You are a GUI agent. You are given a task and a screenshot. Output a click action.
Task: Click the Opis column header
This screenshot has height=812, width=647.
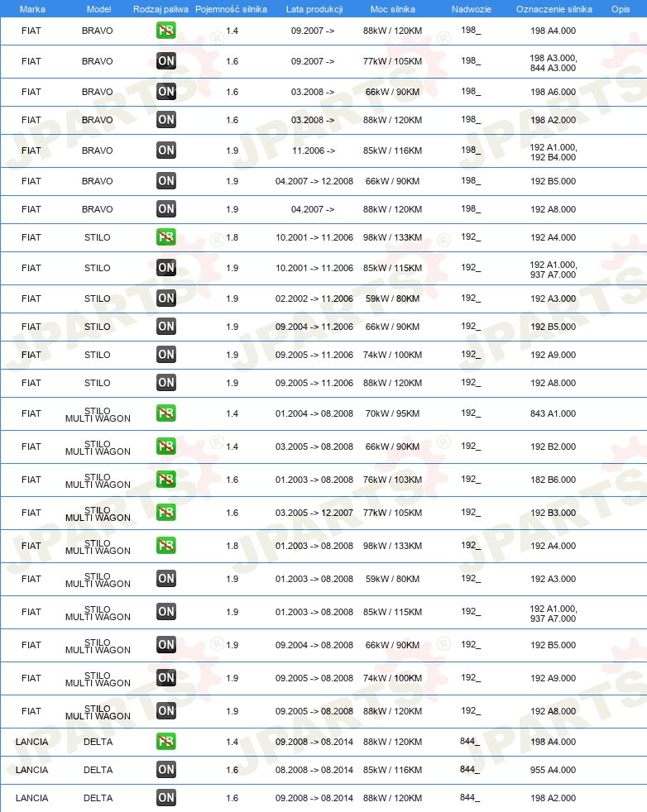click(620, 9)
